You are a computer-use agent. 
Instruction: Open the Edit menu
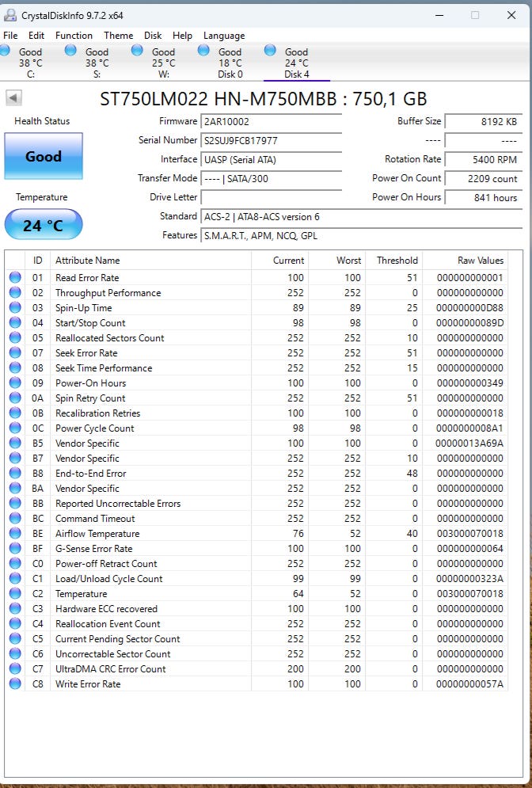click(x=36, y=36)
